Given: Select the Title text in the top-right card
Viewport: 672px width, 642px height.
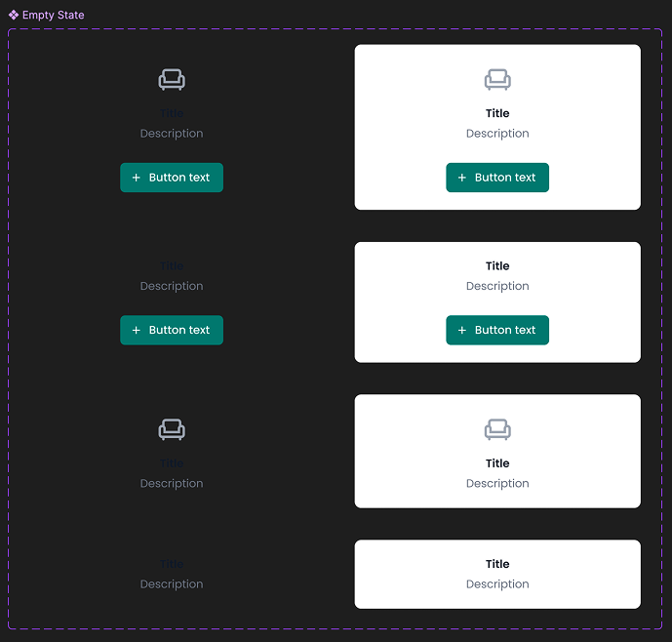Looking at the screenshot, I should (x=497, y=113).
